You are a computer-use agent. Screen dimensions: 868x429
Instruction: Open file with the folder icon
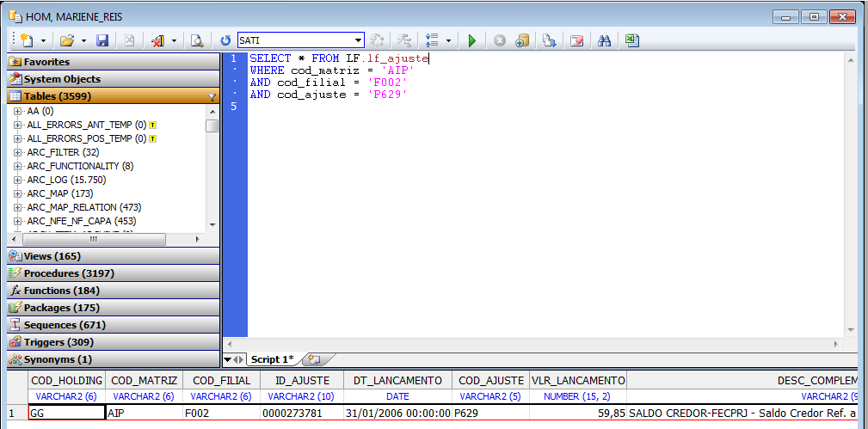point(66,40)
